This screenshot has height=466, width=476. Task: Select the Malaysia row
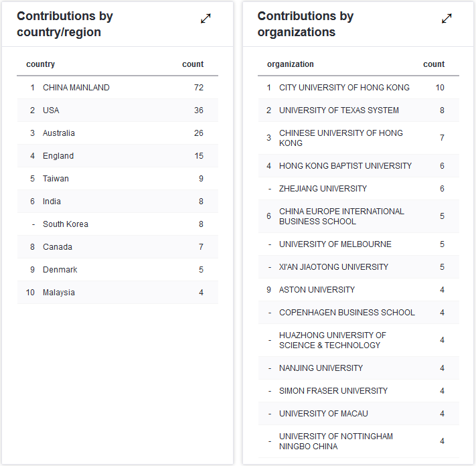point(59,293)
